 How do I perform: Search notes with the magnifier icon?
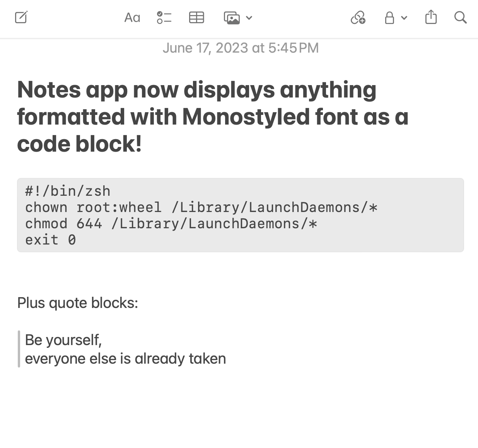coord(460,17)
